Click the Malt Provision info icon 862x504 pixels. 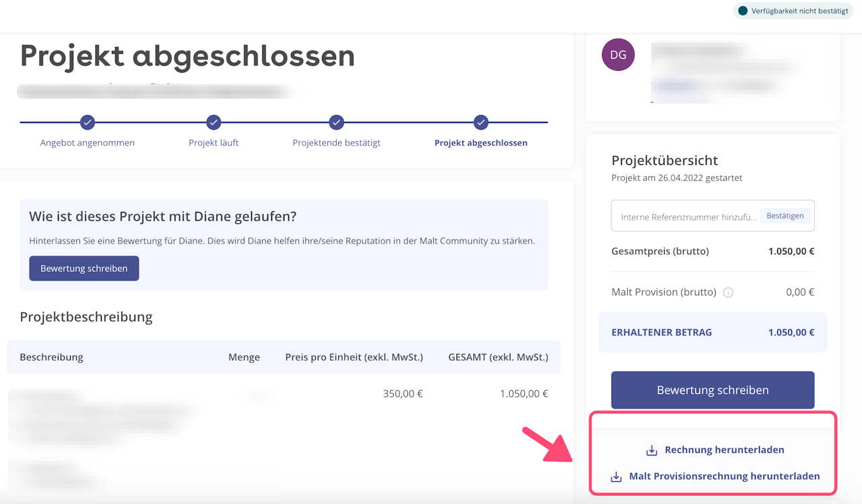click(728, 293)
